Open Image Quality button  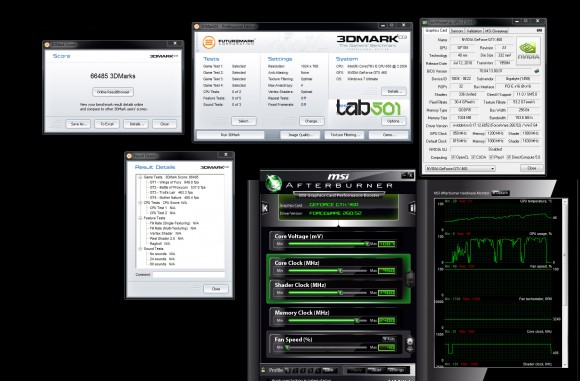point(300,135)
